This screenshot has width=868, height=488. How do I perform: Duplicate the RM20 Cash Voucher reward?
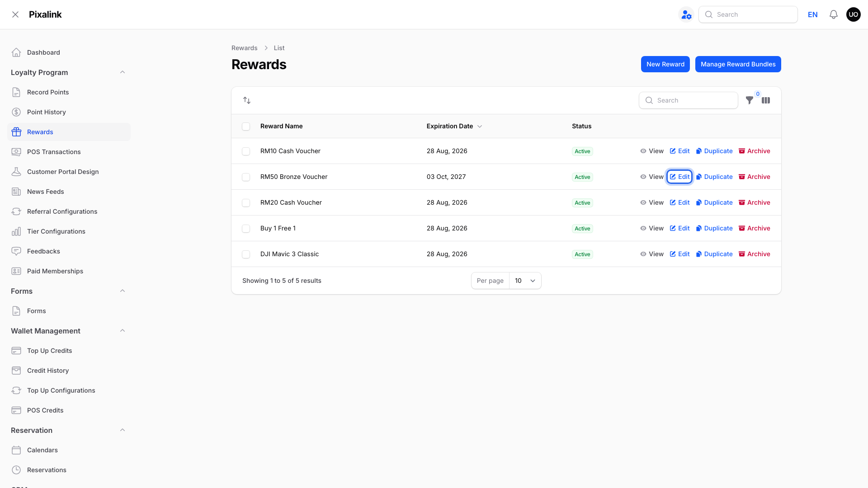click(714, 202)
